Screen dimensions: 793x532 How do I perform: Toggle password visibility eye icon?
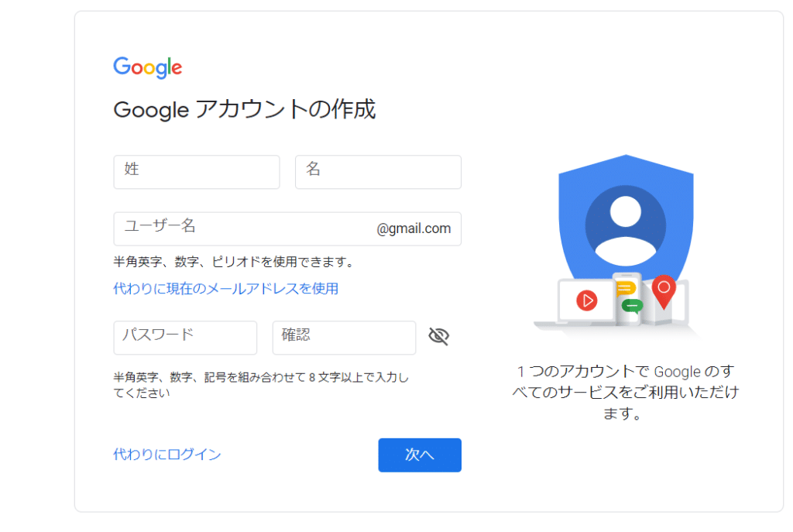(x=438, y=336)
